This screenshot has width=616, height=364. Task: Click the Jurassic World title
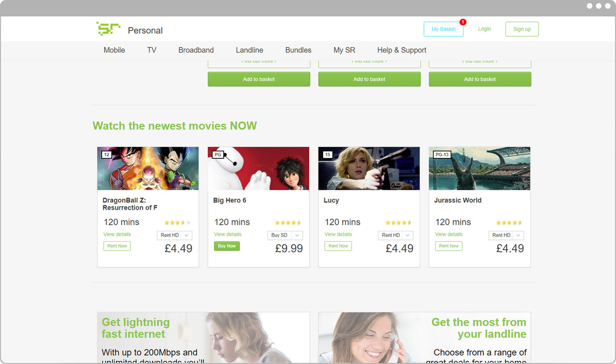coord(458,200)
